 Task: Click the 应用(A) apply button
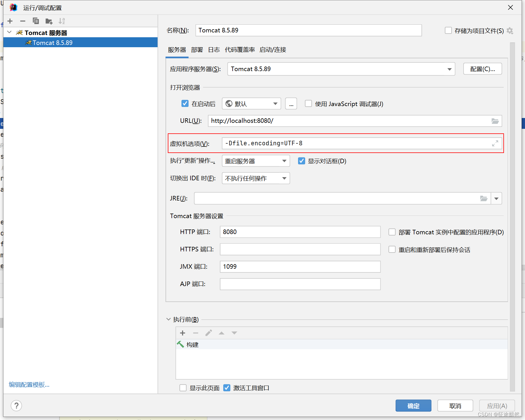(497, 405)
